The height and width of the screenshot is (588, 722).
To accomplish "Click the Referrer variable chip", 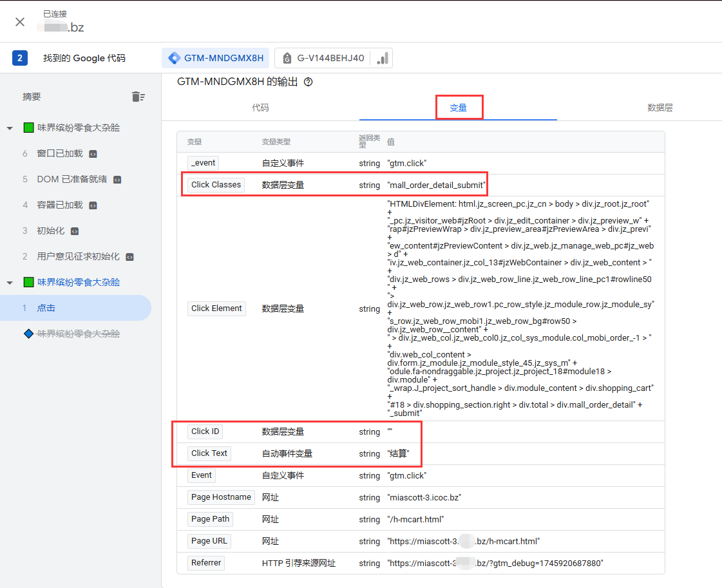I will click(206, 563).
